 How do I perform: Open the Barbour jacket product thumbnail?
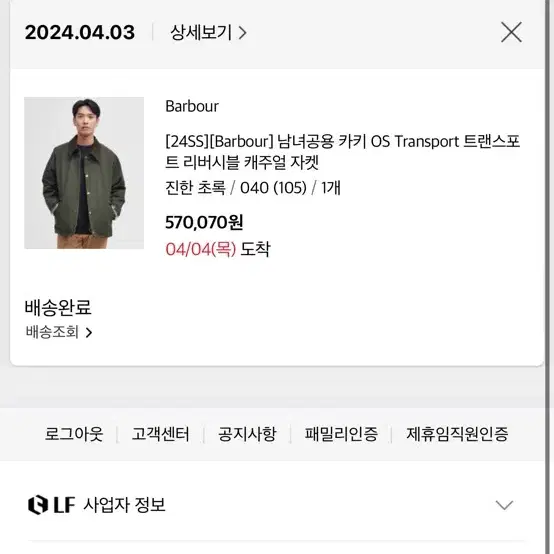[x=84, y=173]
